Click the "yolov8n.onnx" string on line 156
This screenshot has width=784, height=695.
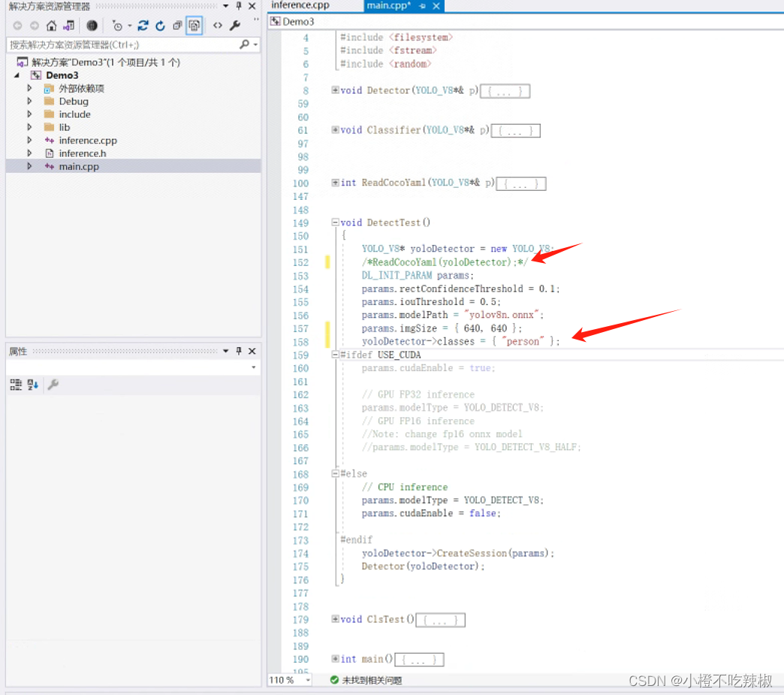click(x=502, y=315)
